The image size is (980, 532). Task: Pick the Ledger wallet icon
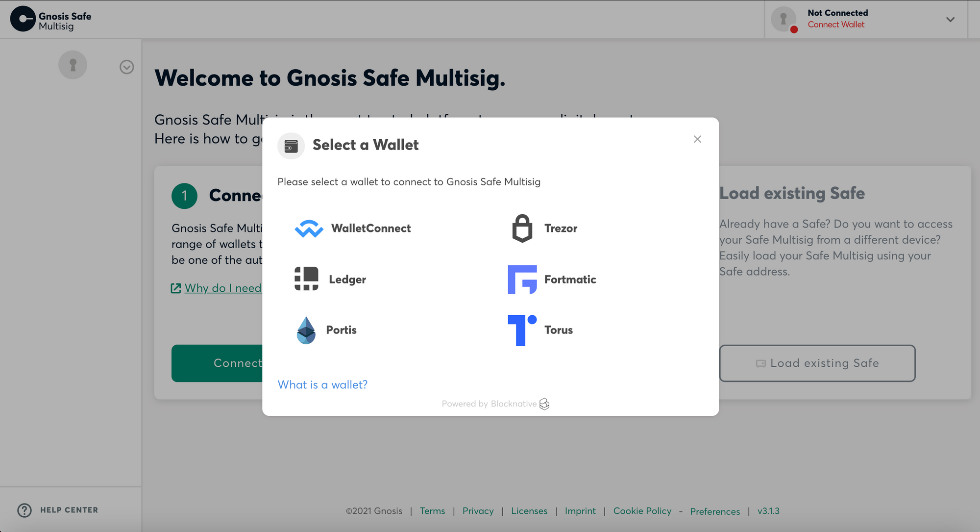306,279
